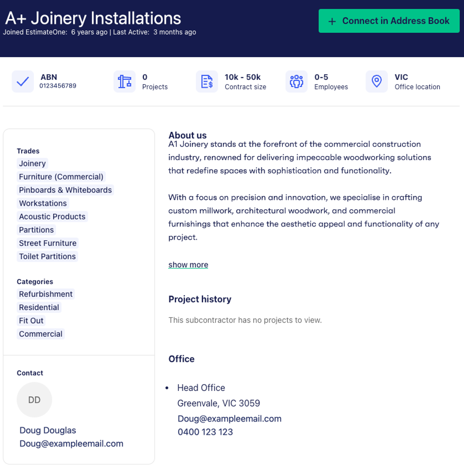464x476 pixels.
Task: Click the ABN verified checkmark icon
Action: pyautogui.click(x=23, y=82)
